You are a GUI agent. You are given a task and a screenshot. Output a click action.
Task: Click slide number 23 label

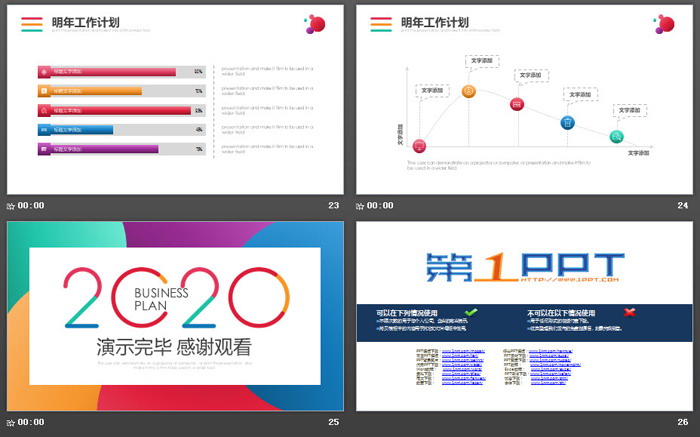pyautogui.click(x=333, y=205)
